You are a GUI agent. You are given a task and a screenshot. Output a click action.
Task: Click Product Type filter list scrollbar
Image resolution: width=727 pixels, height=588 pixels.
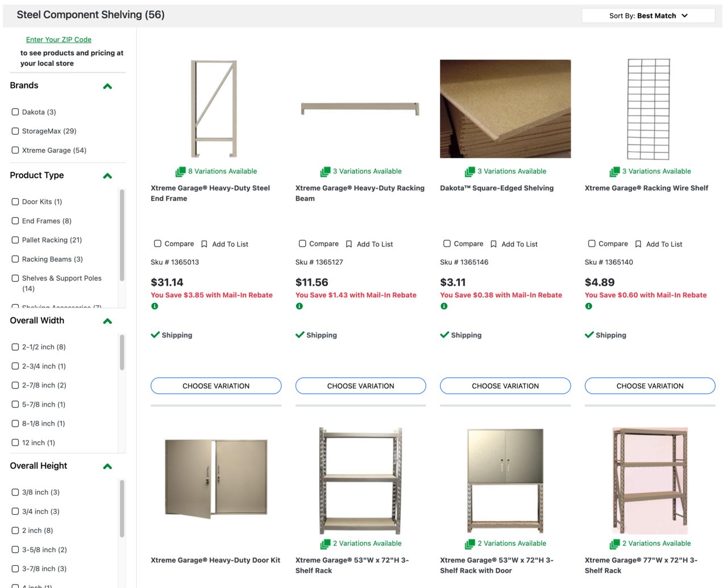[122, 235]
